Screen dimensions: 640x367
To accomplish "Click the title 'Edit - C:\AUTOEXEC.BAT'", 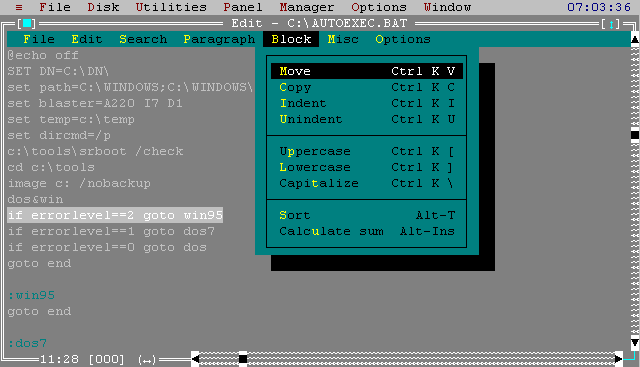I will pyautogui.click(x=319, y=23).
